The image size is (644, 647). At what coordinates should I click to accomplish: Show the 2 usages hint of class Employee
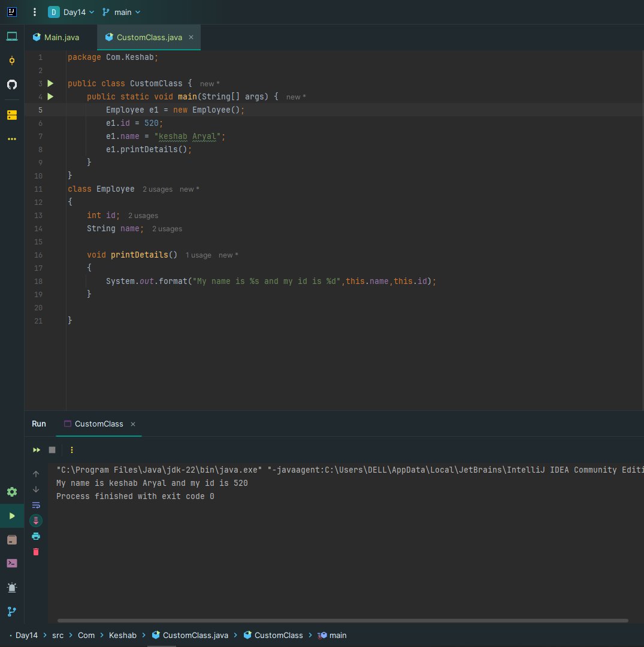tap(158, 189)
